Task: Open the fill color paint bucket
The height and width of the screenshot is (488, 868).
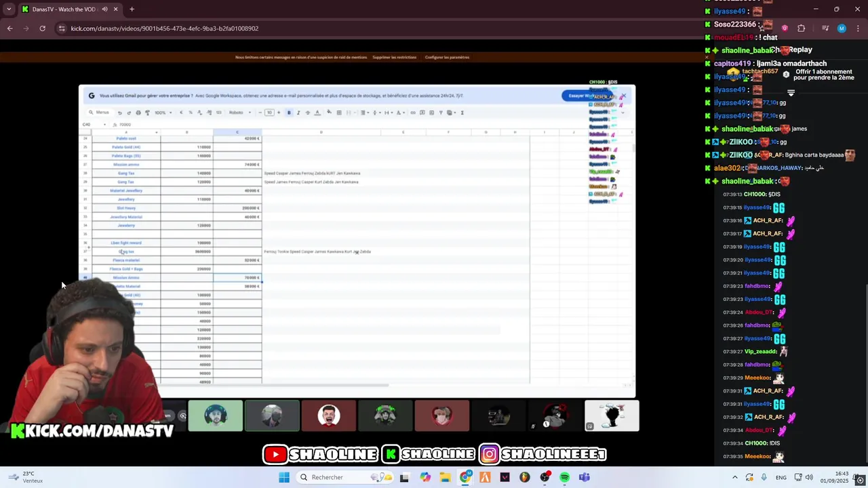Action: [x=330, y=112]
